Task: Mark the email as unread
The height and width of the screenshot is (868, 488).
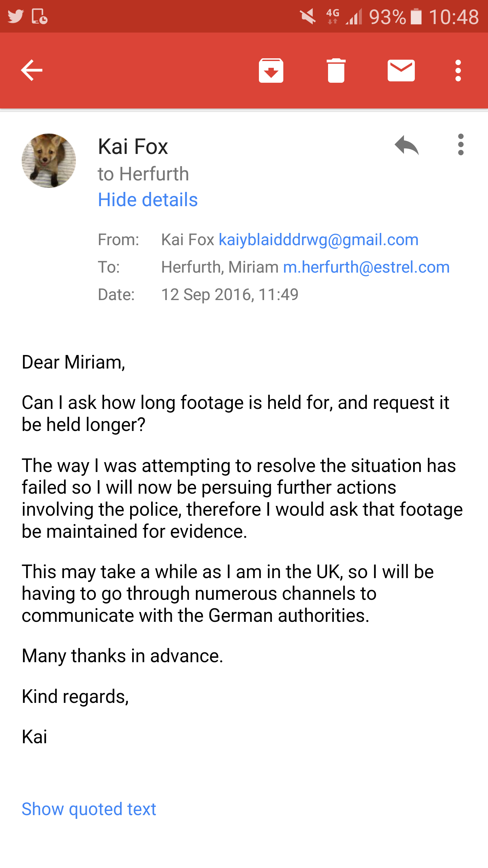Action: [x=401, y=71]
